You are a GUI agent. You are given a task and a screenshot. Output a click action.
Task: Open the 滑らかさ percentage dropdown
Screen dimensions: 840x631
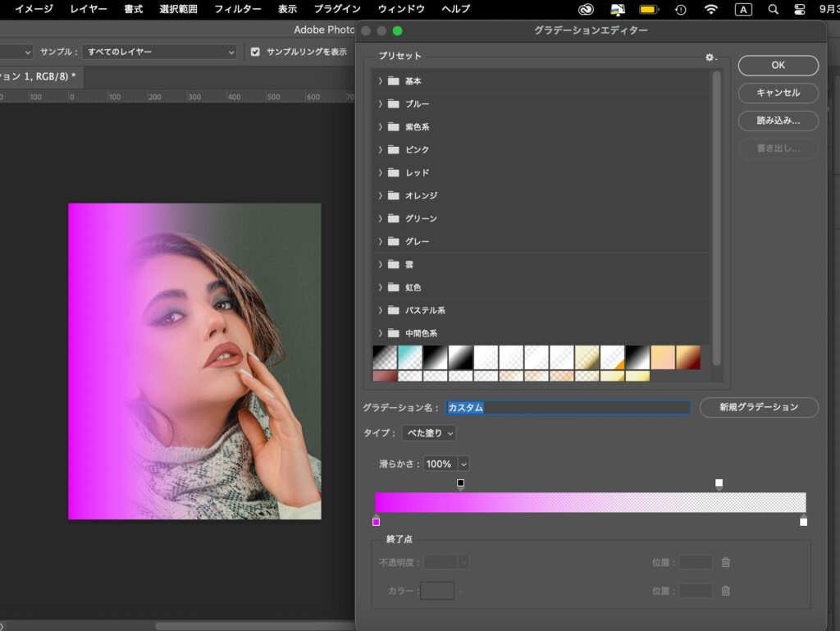[463, 464]
